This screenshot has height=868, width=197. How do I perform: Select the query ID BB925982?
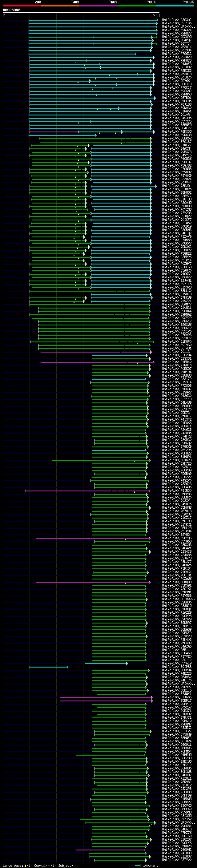point(11,10)
